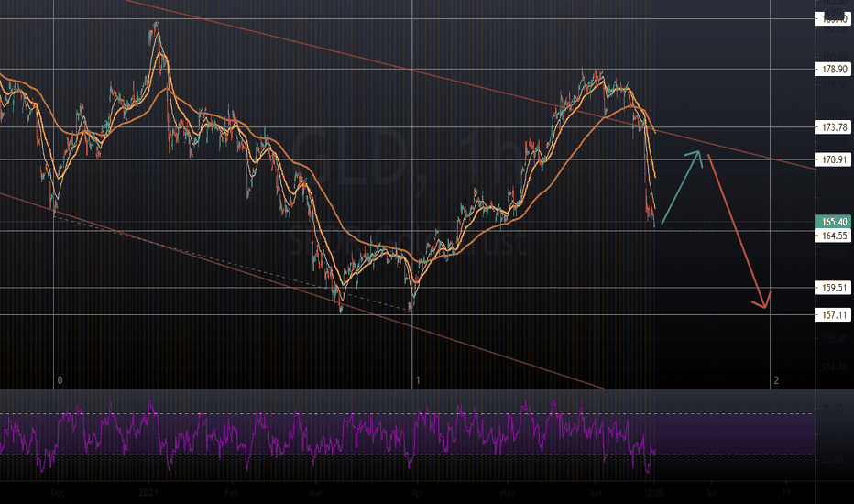The height and width of the screenshot is (504, 854).
Task: Click the 2021 label on the time axis
Action: click(x=148, y=493)
